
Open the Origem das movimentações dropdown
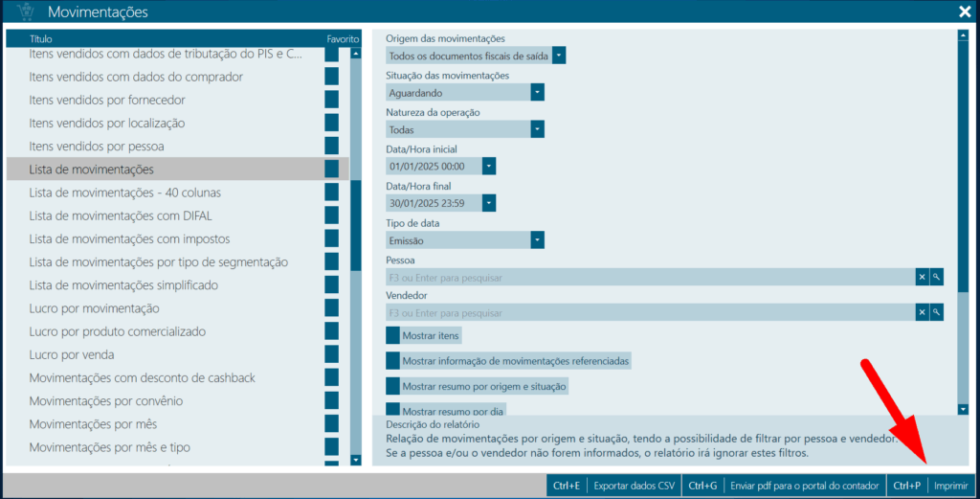point(559,57)
